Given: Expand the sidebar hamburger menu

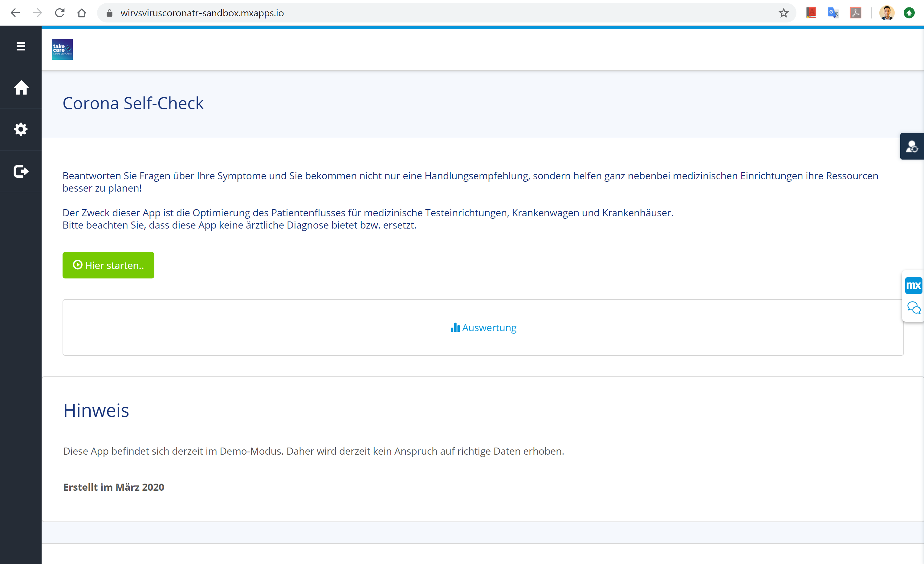Looking at the screenshot, I should point(21,46).
